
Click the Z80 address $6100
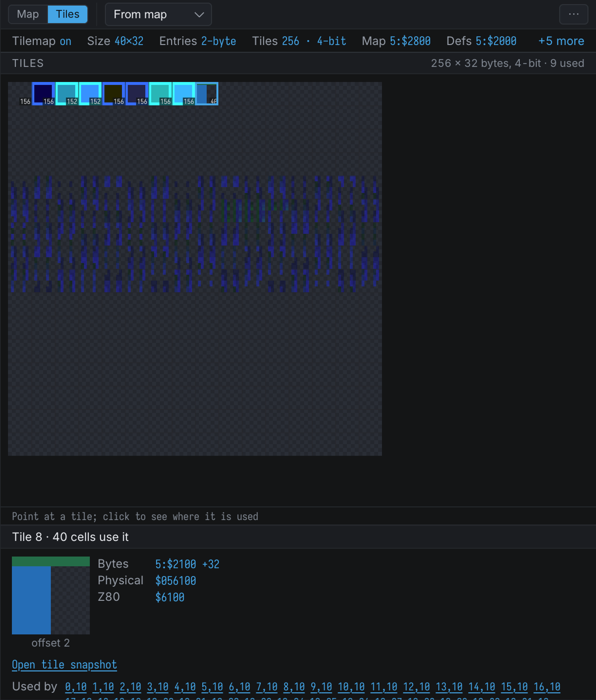[170, 597]
